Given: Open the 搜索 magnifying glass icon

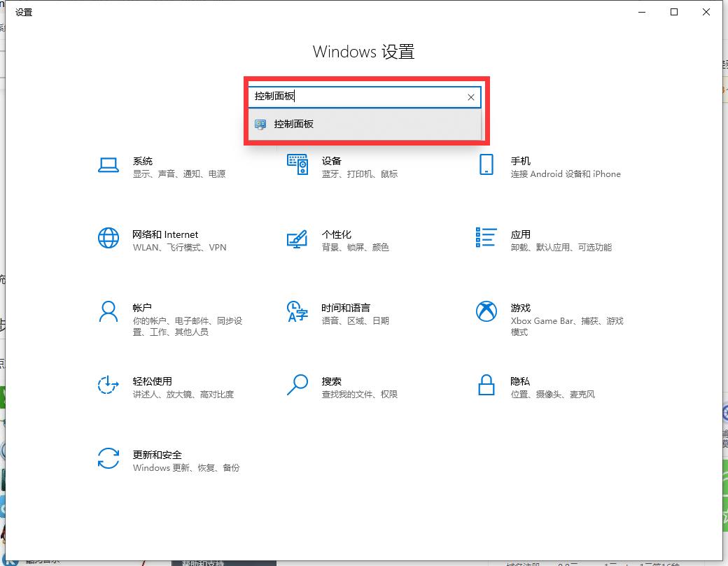Looking at the screenshot, I should pyautogui.click(x=297, y=385).
